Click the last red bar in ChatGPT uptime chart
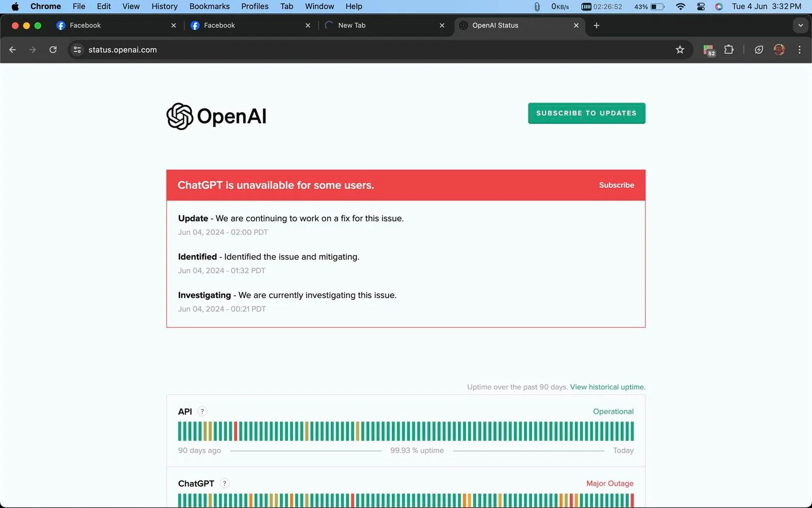 632,501
